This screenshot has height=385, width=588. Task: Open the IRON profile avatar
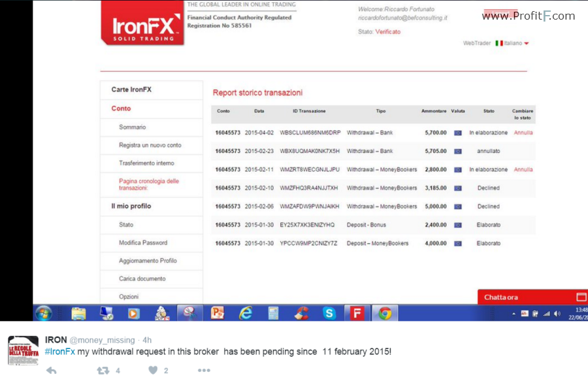tap(24, 350)
